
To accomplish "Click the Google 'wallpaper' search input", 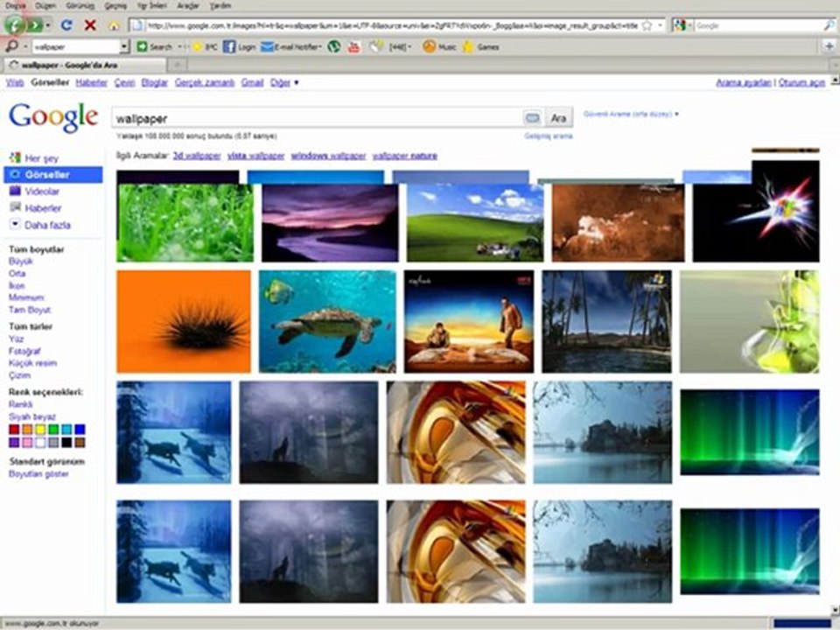I will [x=317, y=118].
